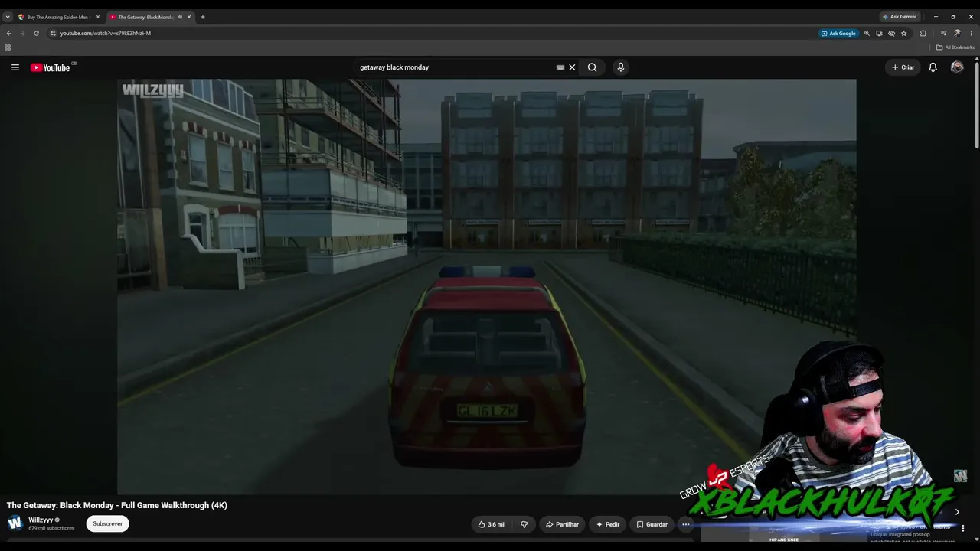Expand the tab search dropdown
Image resolution: width=980 pixels, height=551 pixels.
(x=8, y=17)
